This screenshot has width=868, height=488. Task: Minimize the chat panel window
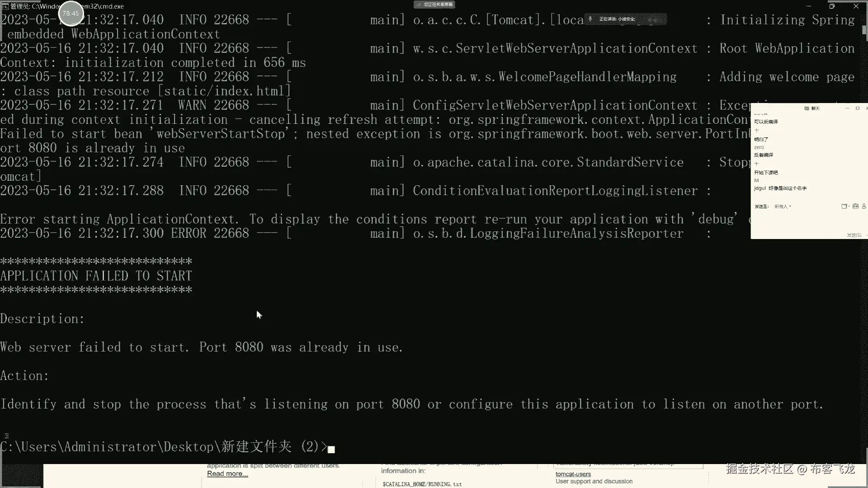coord(847,108)
